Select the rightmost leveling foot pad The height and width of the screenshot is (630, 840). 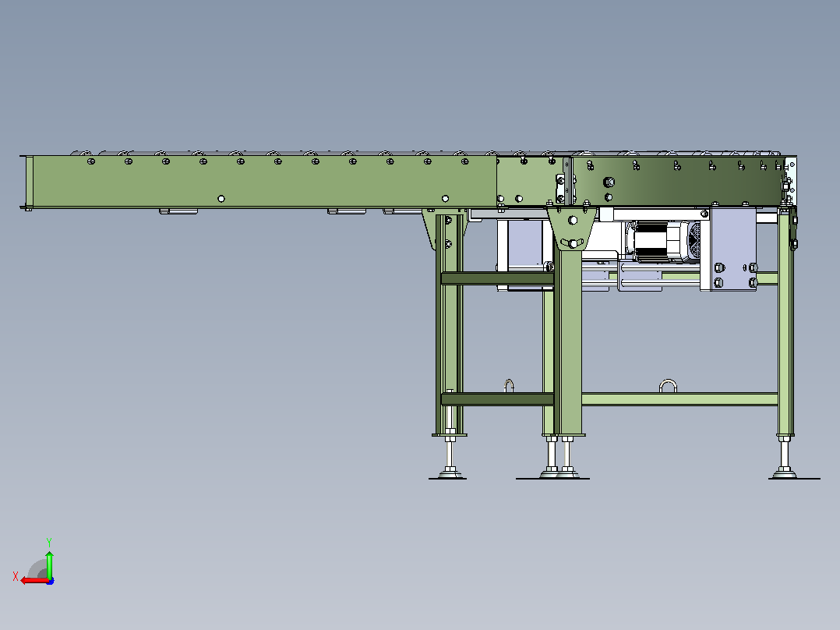coord(785,473)
